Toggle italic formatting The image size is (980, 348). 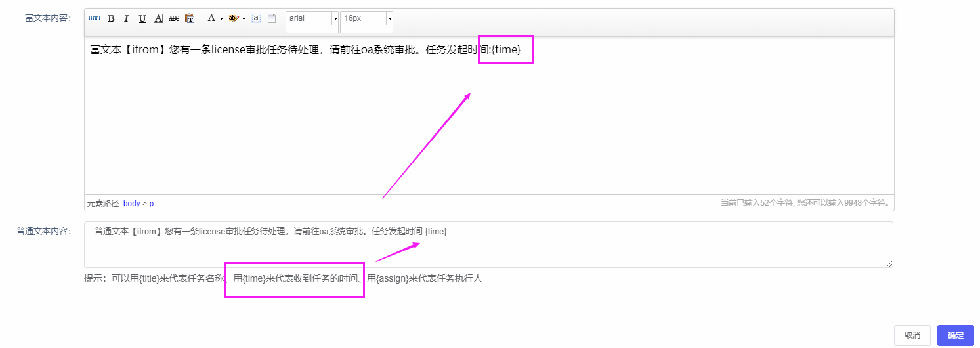127,18
